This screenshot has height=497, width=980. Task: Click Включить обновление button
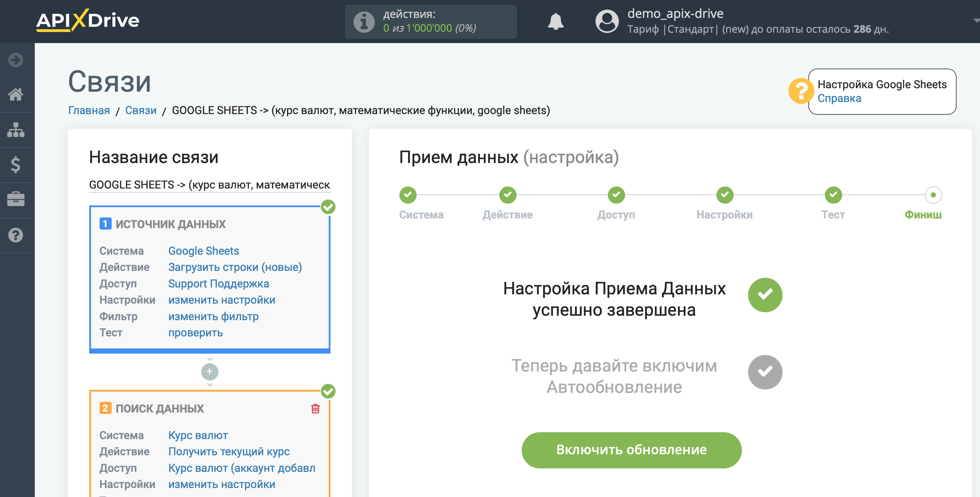631,450
